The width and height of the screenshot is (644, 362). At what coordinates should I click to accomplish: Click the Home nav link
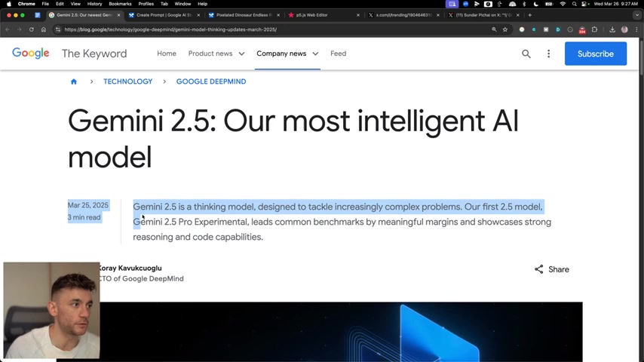(167, 54)
